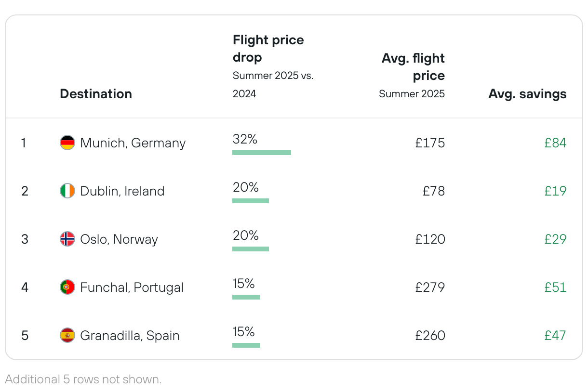Click the Destination column header
The image size is (588, 392).
coord(96,94)
